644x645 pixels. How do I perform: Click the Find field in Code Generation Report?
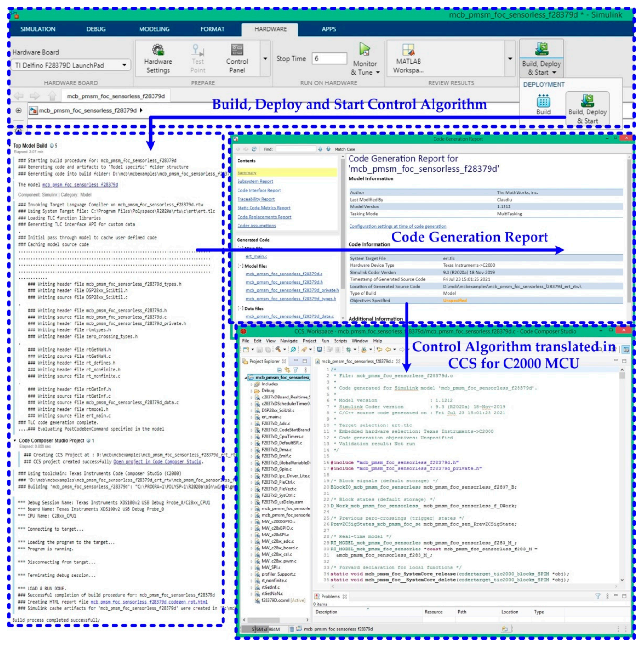[x=295, y=149]
